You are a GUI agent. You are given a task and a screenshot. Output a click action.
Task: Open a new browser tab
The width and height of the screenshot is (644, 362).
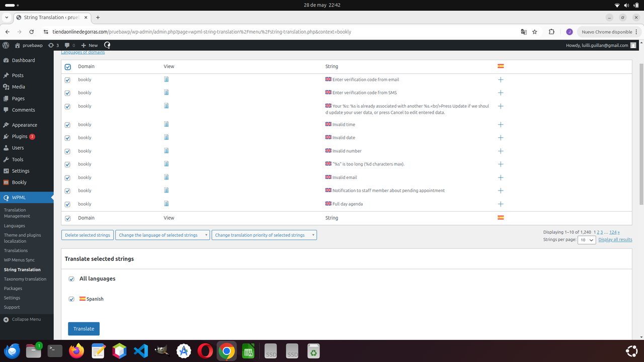click(x=98, y=17)
